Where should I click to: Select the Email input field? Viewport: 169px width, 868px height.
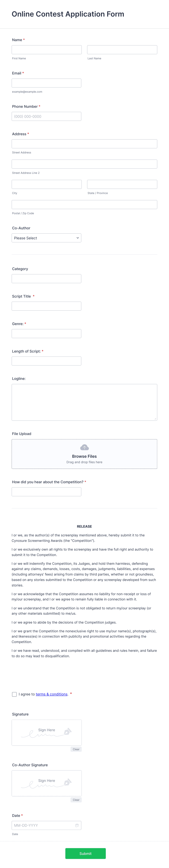coord(46,83)
